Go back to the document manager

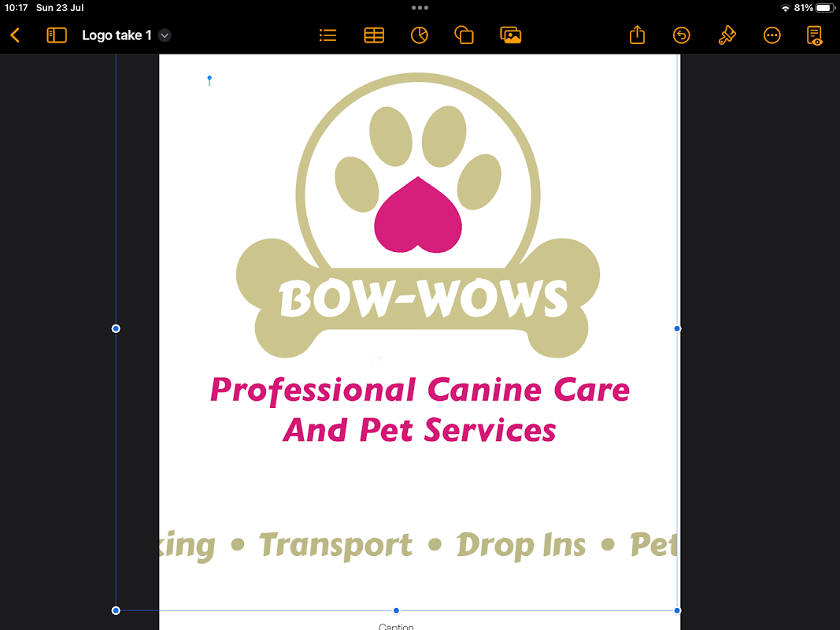(15, 35)
